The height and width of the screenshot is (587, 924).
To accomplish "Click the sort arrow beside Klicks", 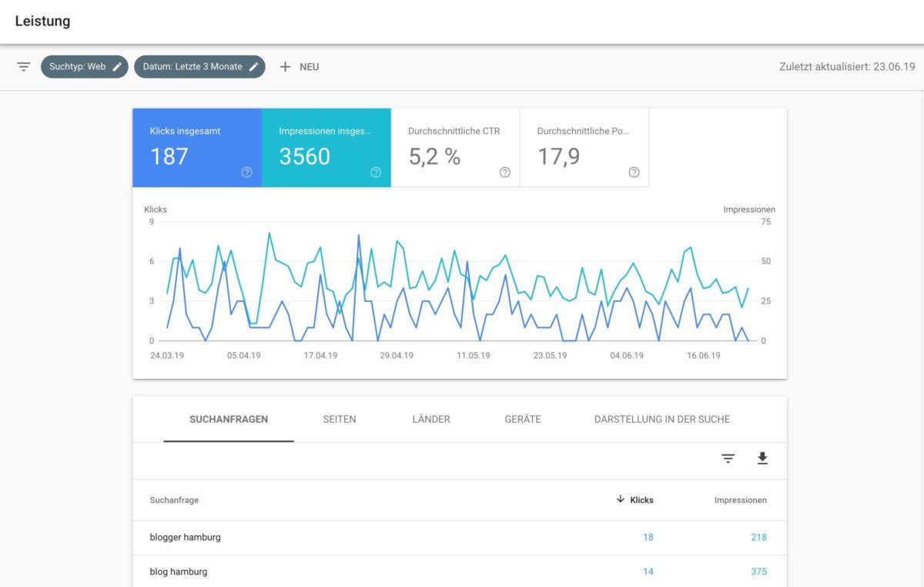I will (x=621, y=499).
